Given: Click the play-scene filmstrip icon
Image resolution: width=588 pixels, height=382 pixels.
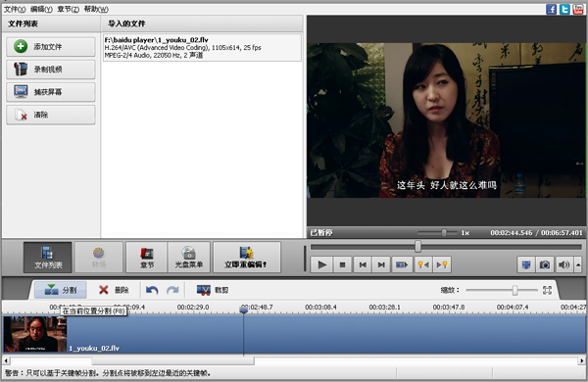Looking at the screenshot, I should click(402, 265).
